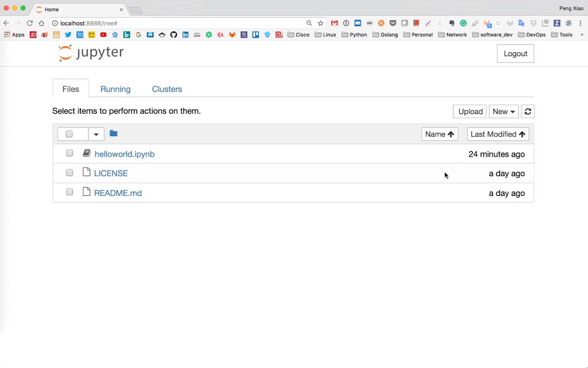The width and height of the screenshot is (588, 368).
Task: Click the root folder breadcrumb icon
Action: (113, 134)
